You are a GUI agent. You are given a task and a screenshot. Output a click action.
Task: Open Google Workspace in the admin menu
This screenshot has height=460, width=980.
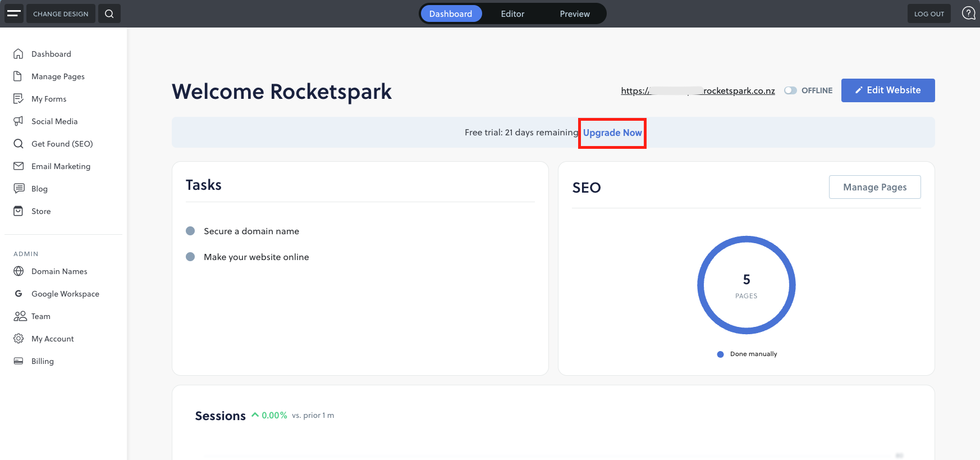65,294
